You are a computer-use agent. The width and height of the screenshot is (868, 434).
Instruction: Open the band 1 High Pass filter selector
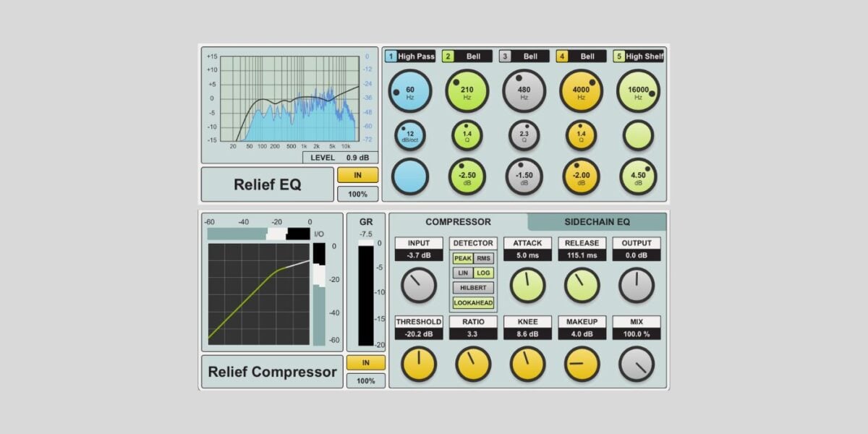click(x=410, y=56)
